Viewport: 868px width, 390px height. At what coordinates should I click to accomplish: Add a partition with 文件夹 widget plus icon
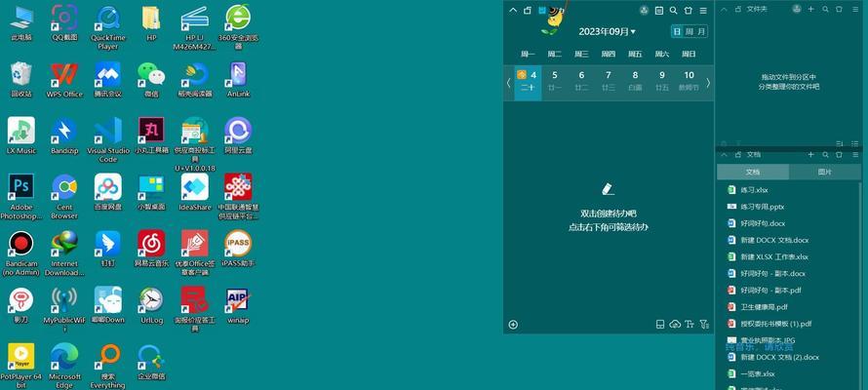(x=811, y=9)
